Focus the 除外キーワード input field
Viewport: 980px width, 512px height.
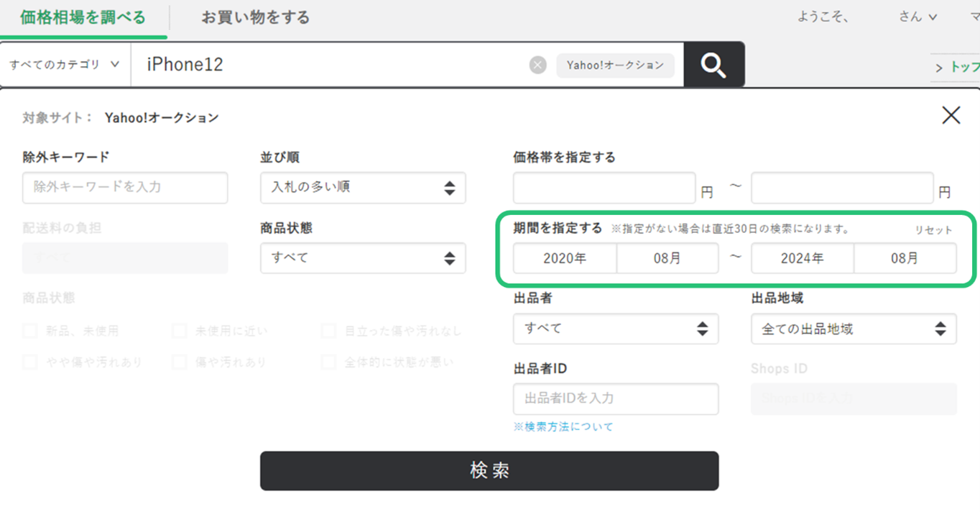[125, 188]
